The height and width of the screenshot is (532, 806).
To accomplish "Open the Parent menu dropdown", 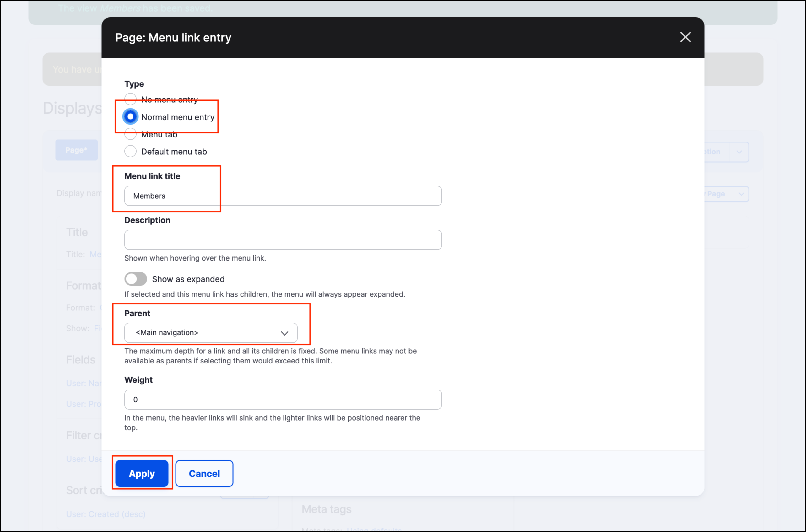I will [x=210, y=333].
